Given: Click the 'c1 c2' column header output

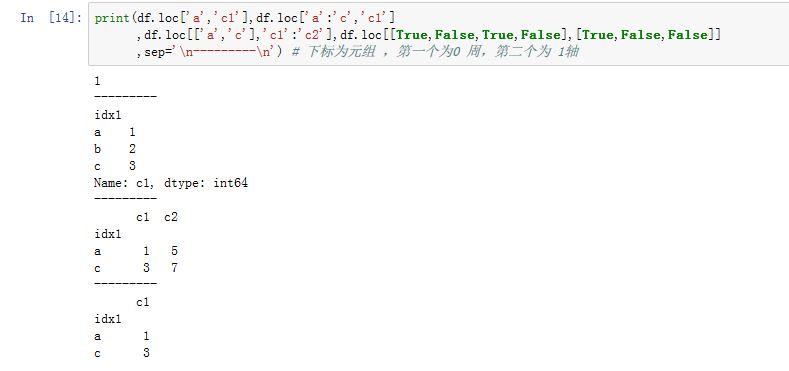Looking at the screenshot, I should coord(156,217).
